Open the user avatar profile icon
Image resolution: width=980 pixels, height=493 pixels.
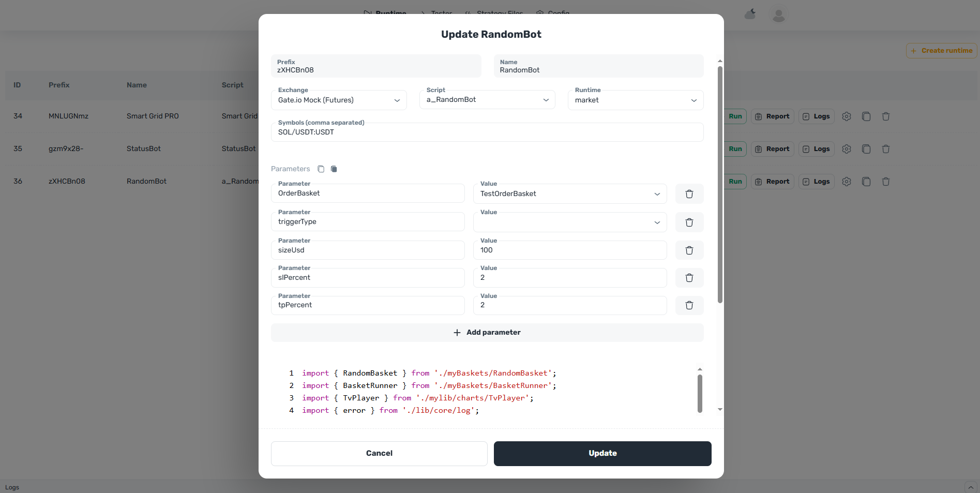pyautogui.click(x=778, y=15)
